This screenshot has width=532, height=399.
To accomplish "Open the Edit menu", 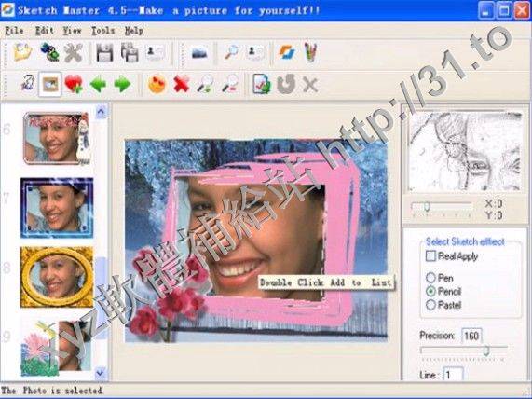I will click(45, 31).
